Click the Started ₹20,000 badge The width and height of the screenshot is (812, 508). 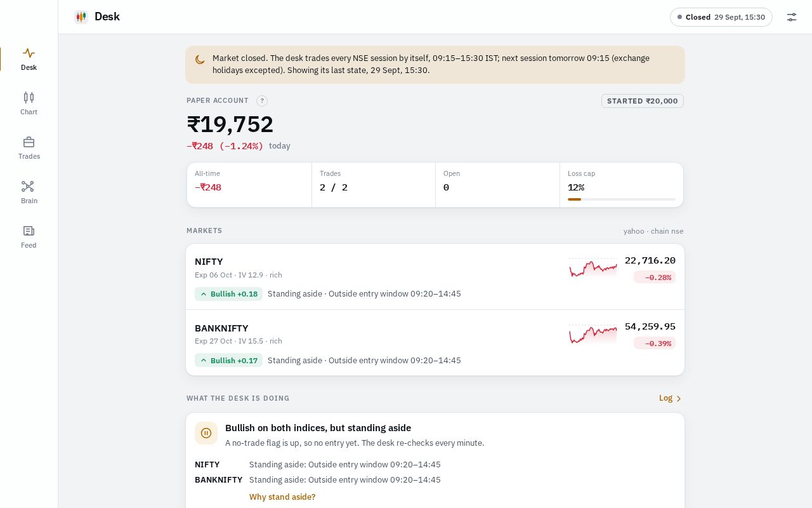coord(643,101)
